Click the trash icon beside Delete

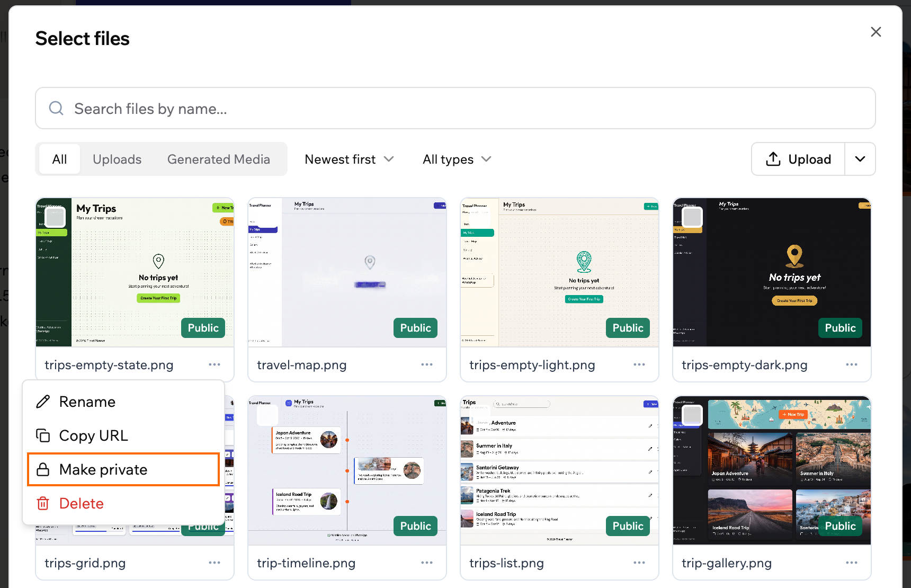43,503
